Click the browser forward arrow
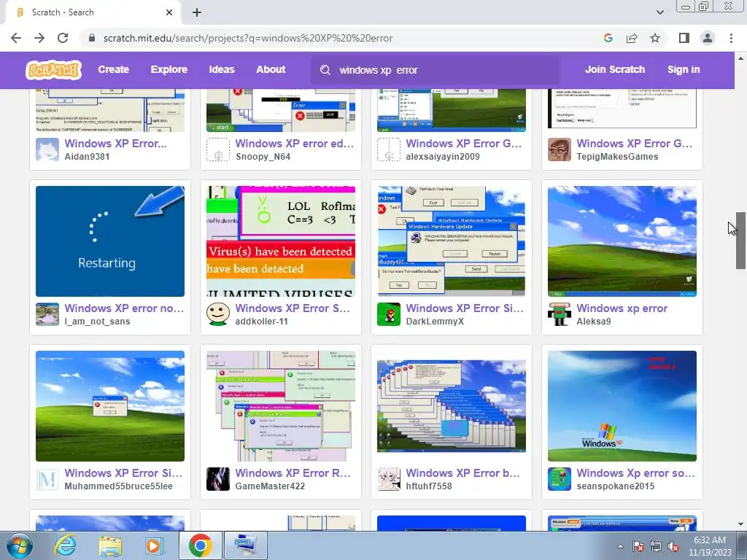The image size is (747, 560). 39,38
